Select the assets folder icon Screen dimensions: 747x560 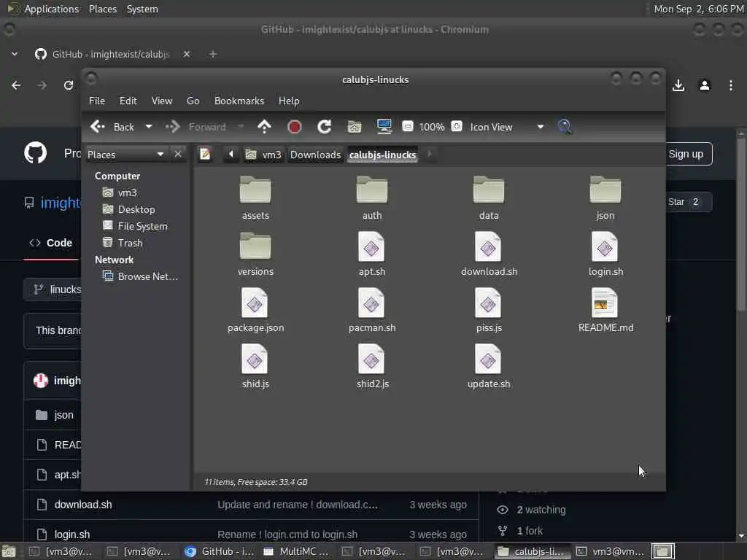pos(255,190)
